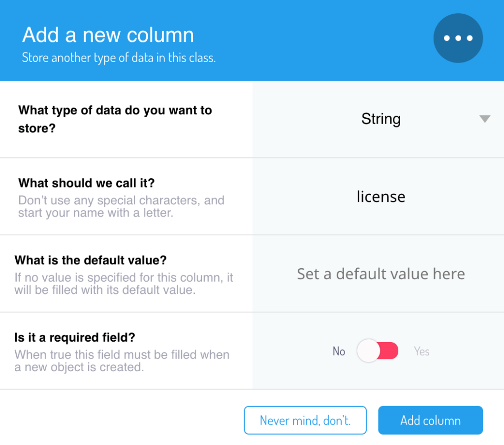
Task: Click the 'Add a new column' title
Action: point(108,35)
